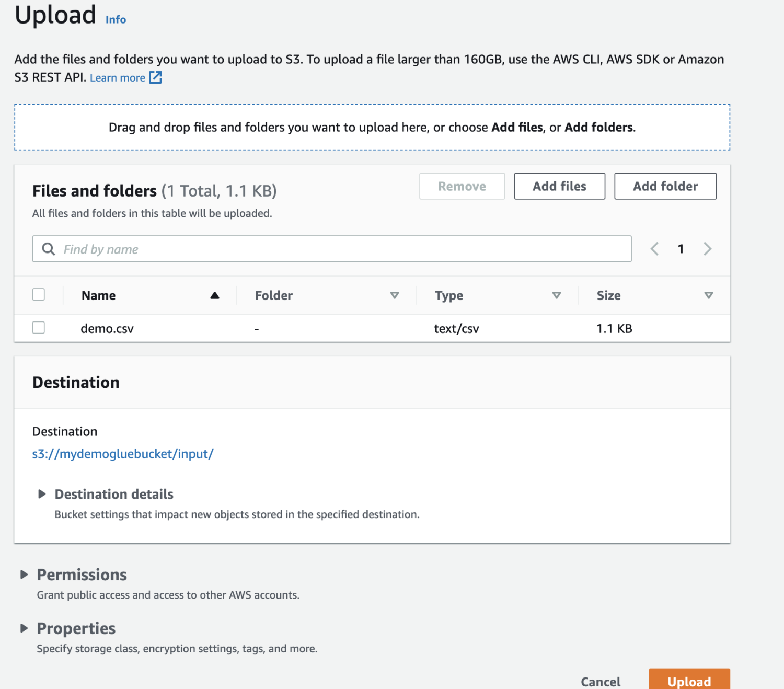Screen dimensions: 784x689
Task: Open the Learn more link
Action: pos(118,78)
